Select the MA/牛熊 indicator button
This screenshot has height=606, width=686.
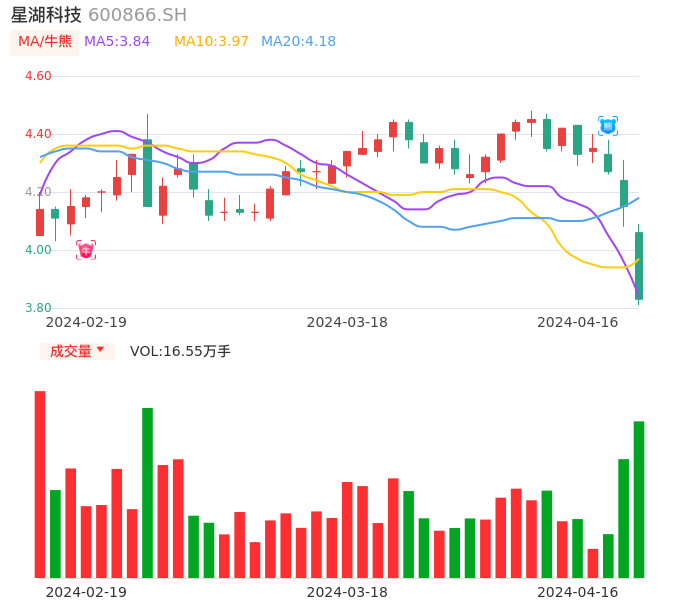coord(45,42)
